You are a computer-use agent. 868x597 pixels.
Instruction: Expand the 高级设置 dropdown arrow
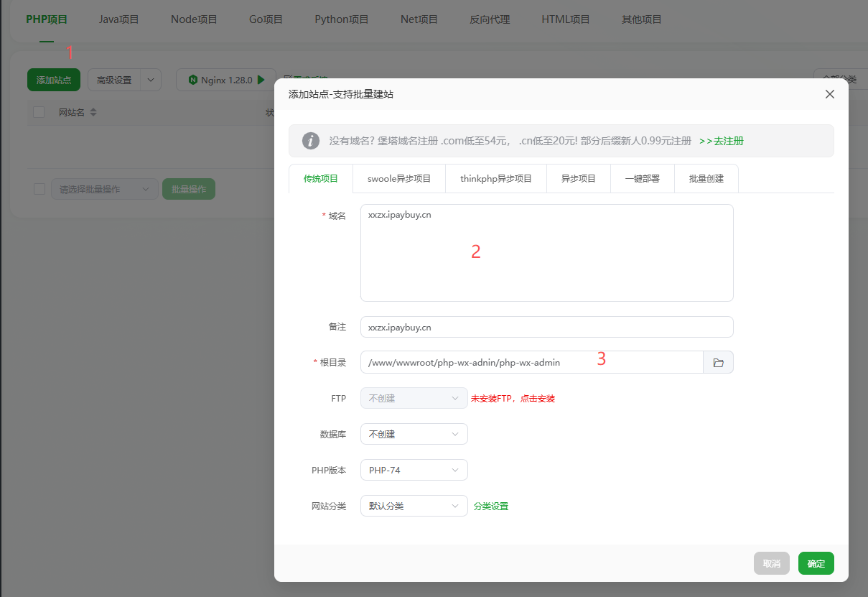[x=151, y=80]
